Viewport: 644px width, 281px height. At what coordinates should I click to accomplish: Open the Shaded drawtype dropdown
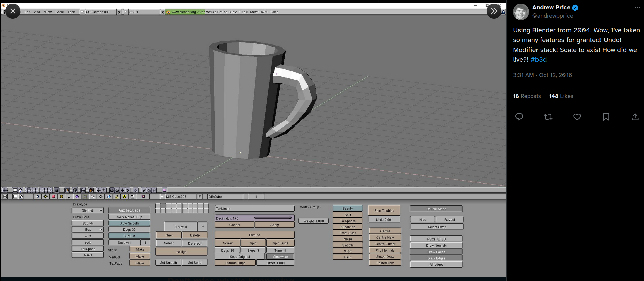(88, 210)
